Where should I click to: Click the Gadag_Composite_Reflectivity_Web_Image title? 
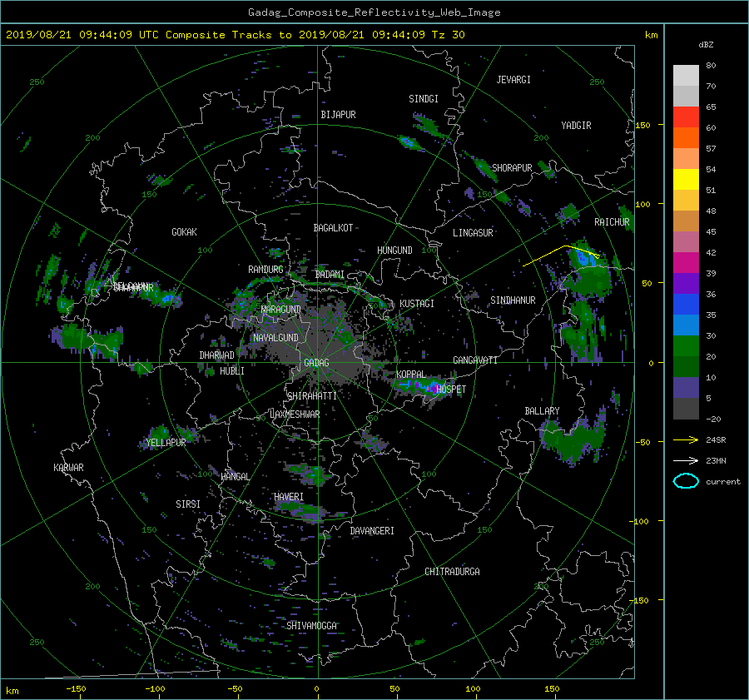374,12
